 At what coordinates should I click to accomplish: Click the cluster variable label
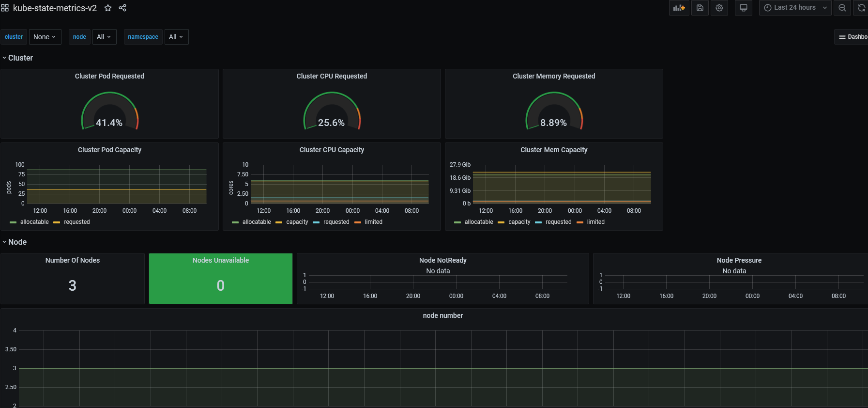[x=14, y=37]
